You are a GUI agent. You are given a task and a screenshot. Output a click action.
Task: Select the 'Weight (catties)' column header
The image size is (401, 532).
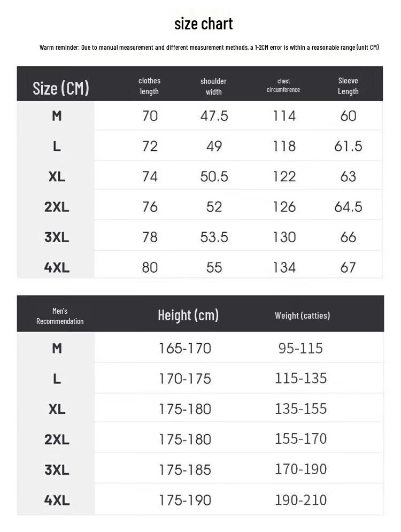pyautogui.click(x=302, y=315)
